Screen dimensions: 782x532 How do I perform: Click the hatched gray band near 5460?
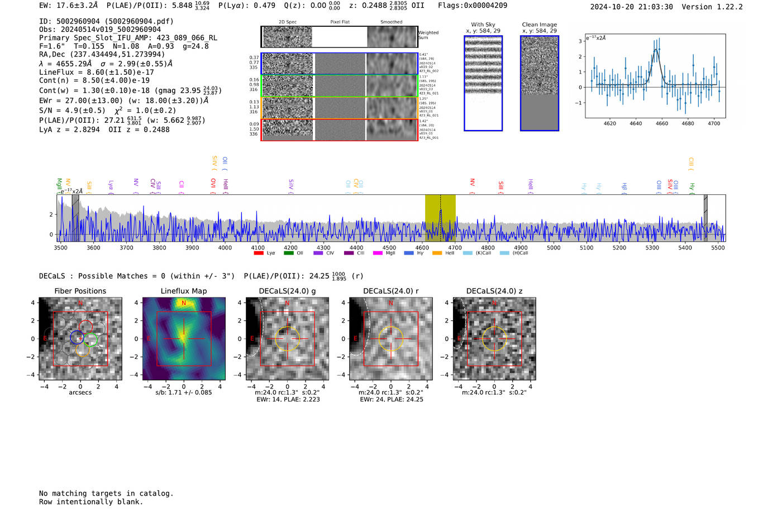(x=705, y=218)
